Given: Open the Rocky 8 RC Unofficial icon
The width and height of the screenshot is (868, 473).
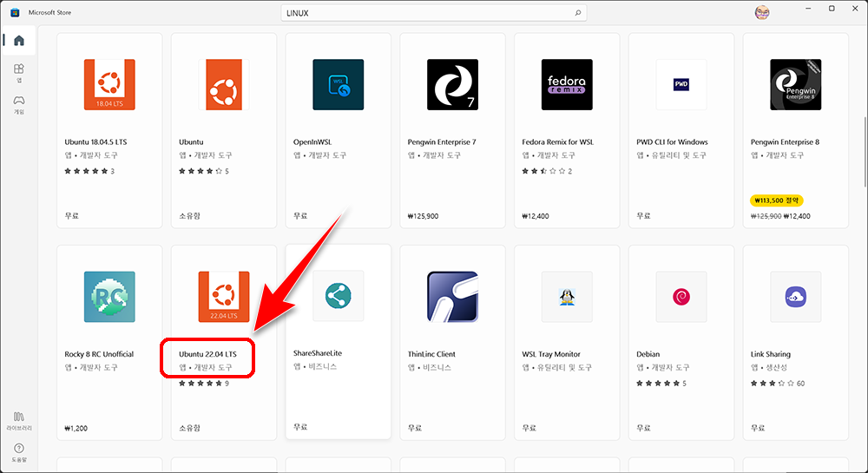Looking at the screenshot, I should click(109, 297).
